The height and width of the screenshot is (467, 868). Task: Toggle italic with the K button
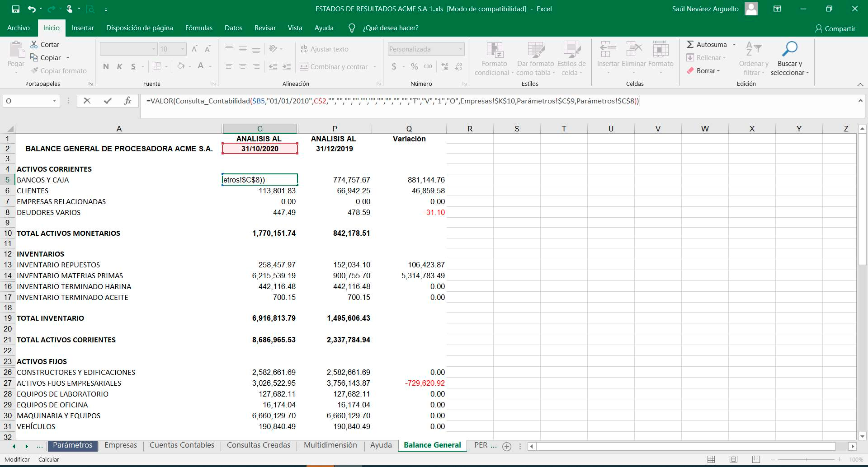point(119,67)
